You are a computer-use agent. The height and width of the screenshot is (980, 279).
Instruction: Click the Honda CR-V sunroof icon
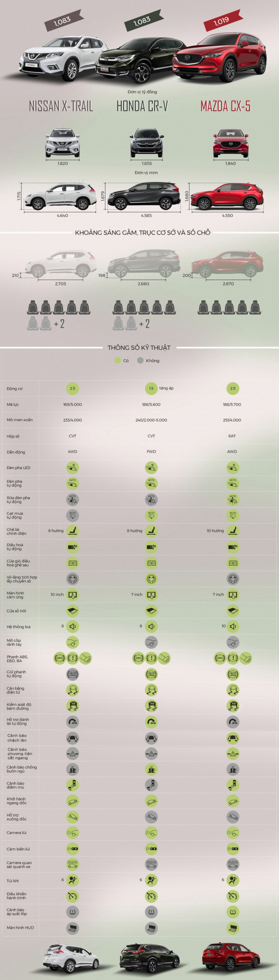[x=151, y=611]
